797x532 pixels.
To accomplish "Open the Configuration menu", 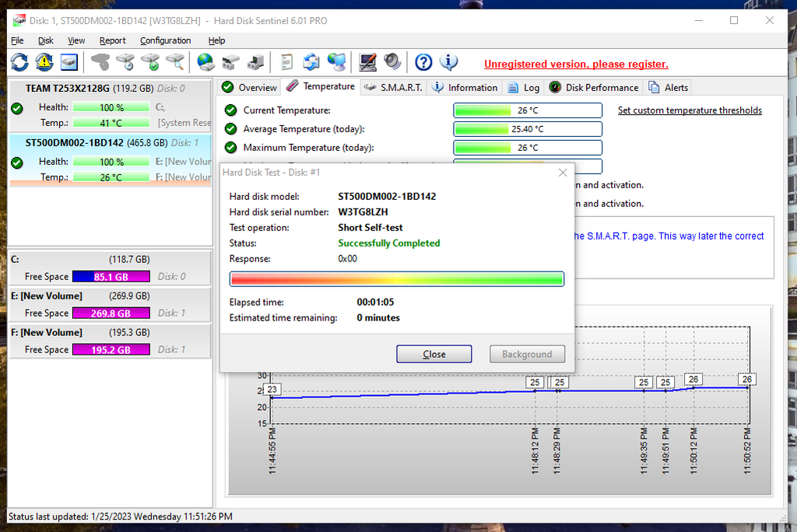I will (x=165, y=40).
